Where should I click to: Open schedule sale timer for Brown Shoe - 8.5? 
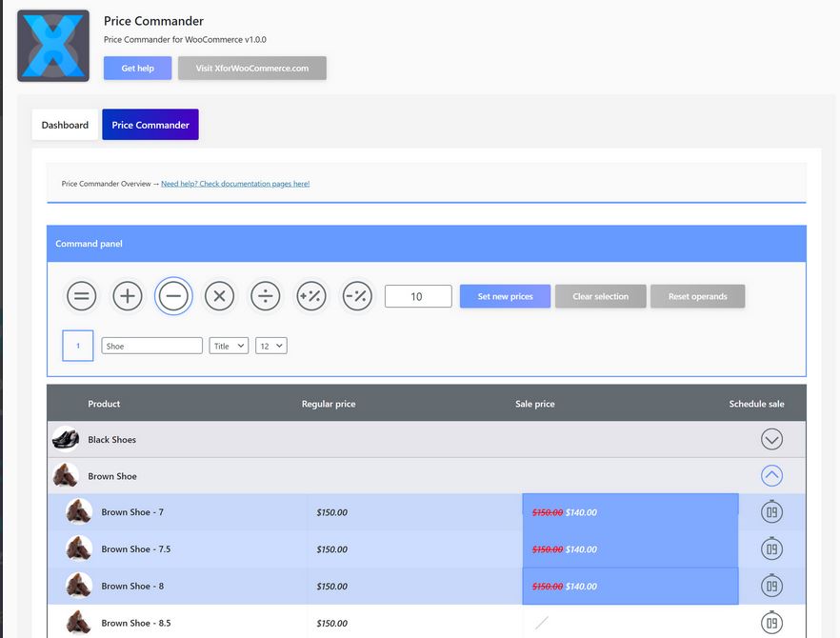(x=771, y=623)
